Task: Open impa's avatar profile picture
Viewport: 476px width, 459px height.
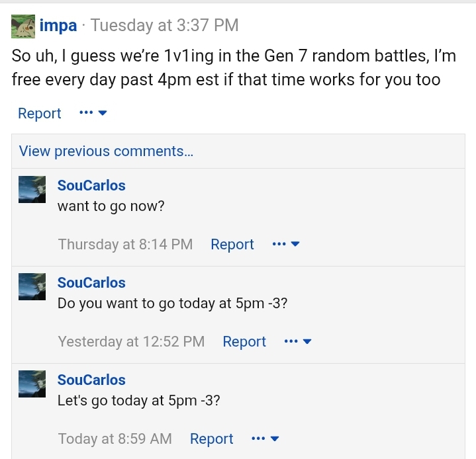Action: (23, 26)
